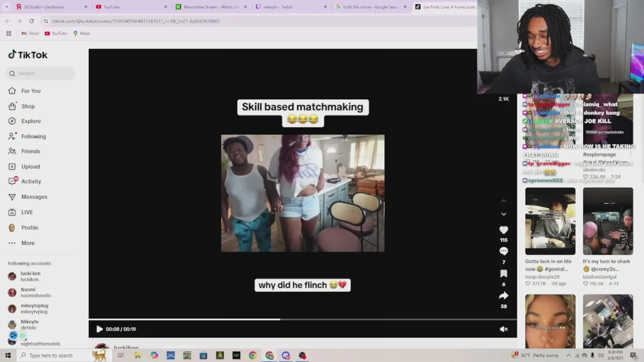
Task: Go back in browser history
Action: pos(7,21)
